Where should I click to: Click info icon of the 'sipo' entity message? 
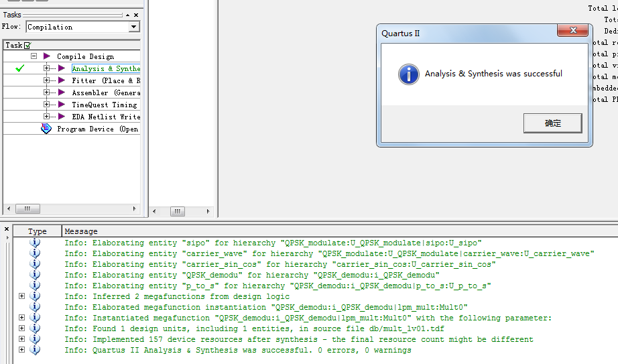pos(35,243)
